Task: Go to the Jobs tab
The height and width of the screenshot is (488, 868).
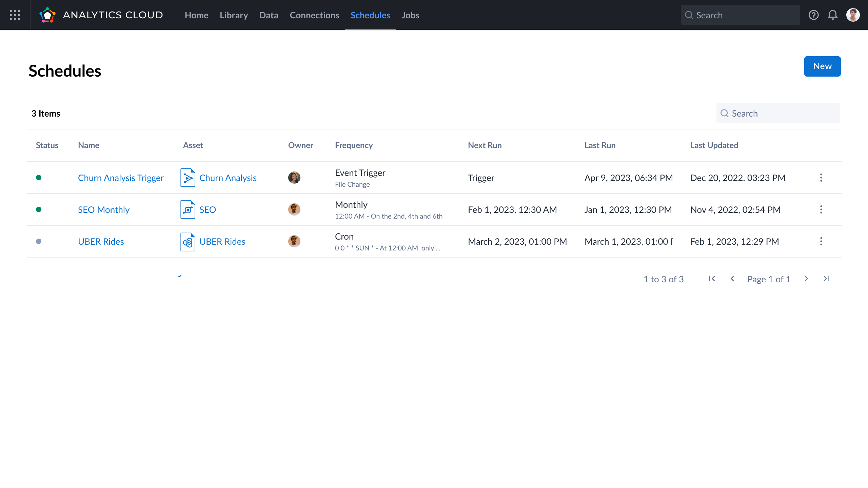Action: 410,15
